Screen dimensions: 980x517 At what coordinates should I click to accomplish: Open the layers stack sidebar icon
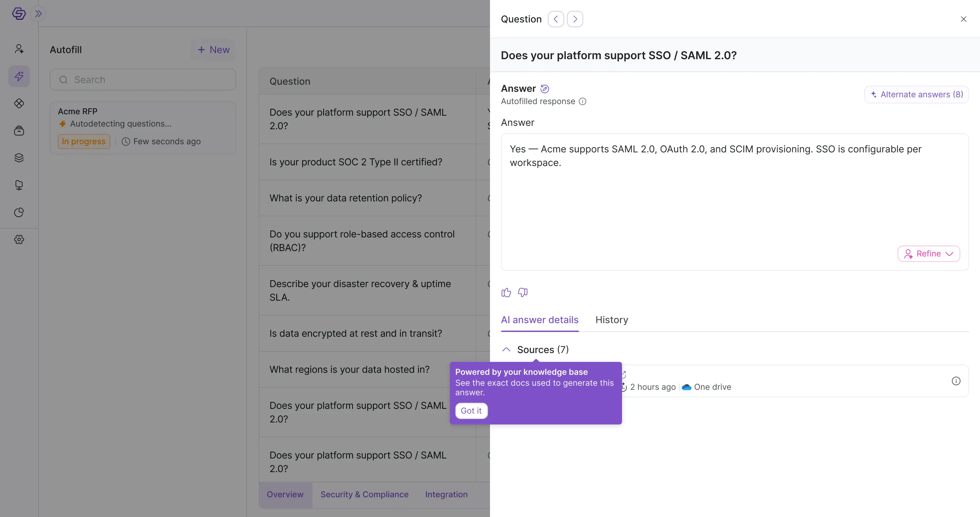[19, 158]
